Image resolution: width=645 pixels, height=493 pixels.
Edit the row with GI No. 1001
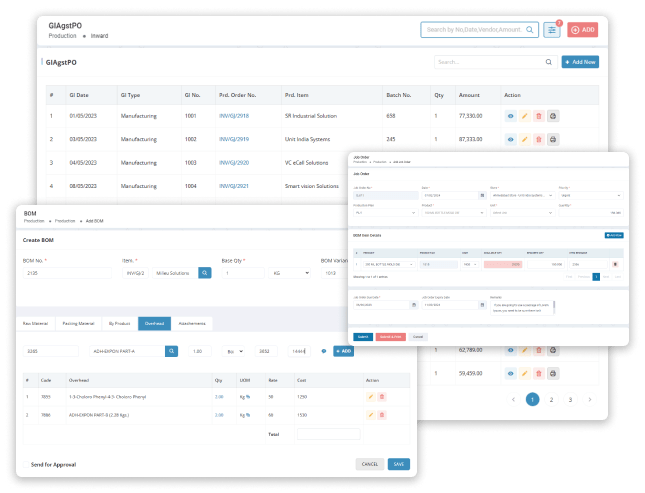(524, 116)
